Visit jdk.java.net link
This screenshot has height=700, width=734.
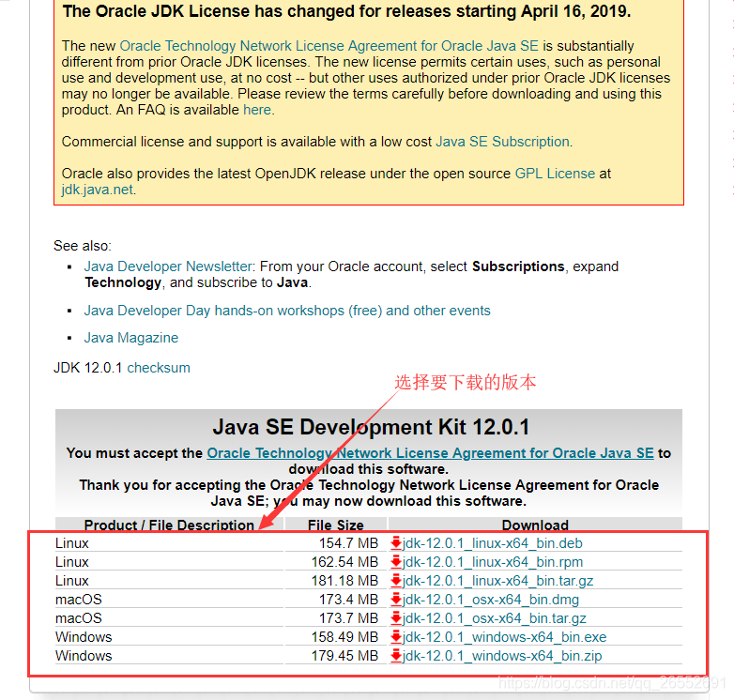(x=98, y=190)
